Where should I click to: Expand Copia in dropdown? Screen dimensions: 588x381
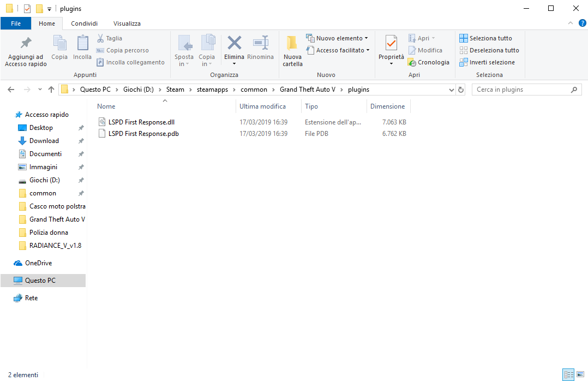point(210,64)
